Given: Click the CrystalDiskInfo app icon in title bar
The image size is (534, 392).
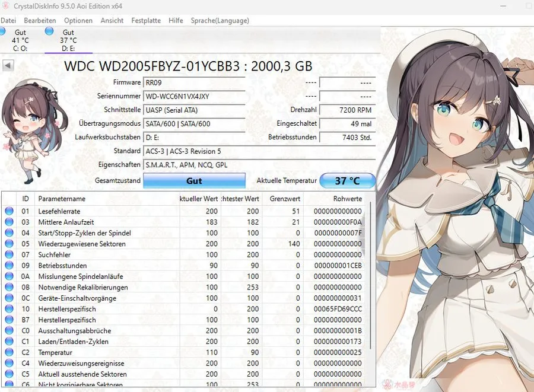Looking at the screenshot, I should tap(5, 6).
